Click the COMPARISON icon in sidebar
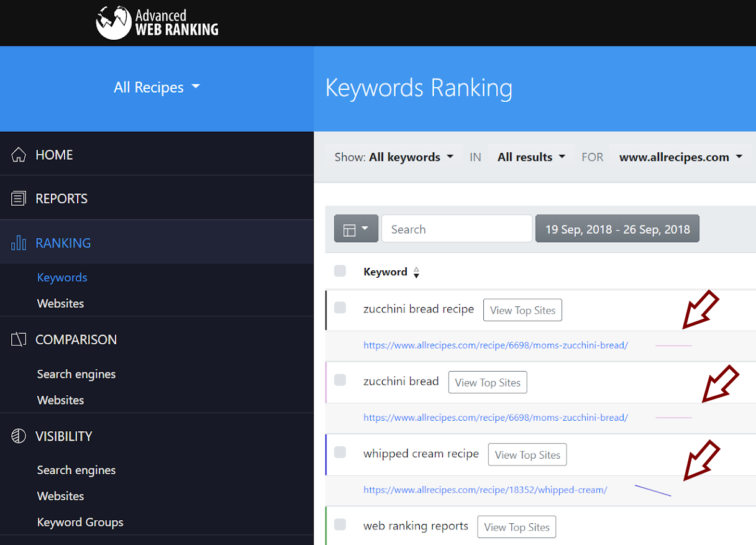Image resolution: width=756 pixels, height=545 pixels. coord(19,339)
